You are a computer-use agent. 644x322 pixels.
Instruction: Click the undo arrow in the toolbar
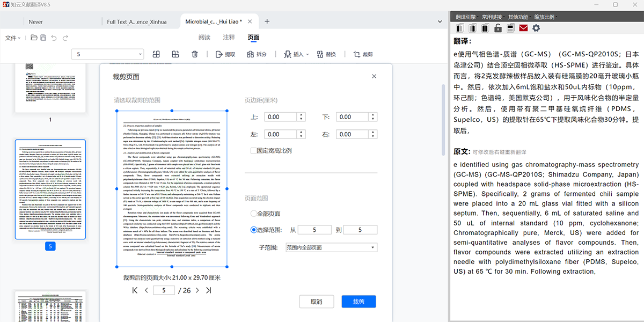53,38
